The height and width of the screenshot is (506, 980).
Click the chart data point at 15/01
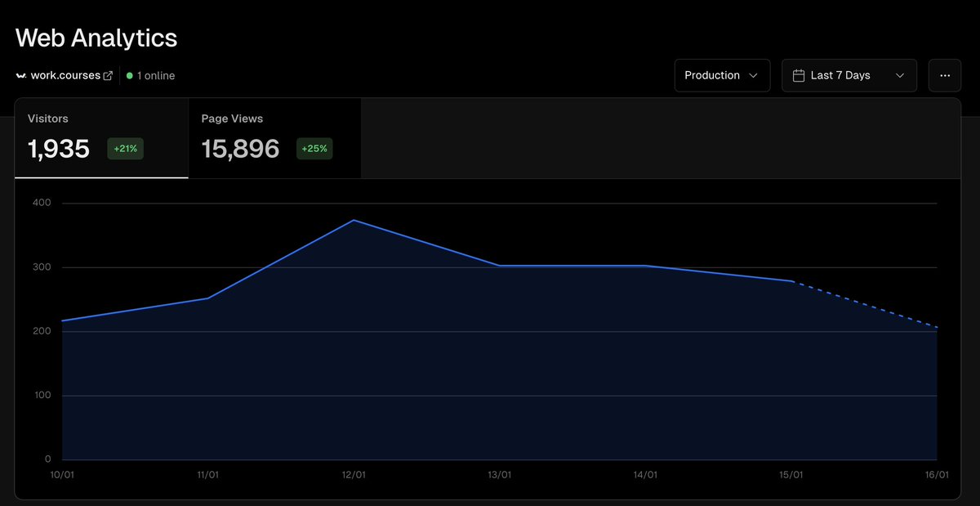coord(791,281)
